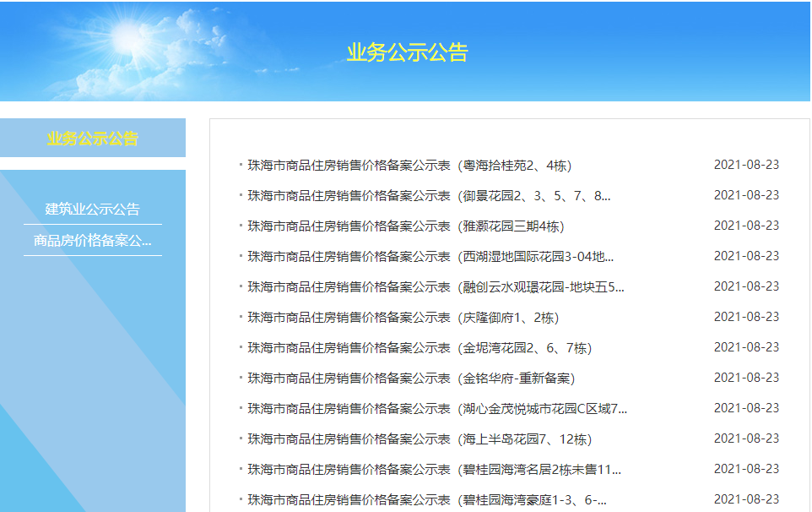The height and width of the screenshot is (512, 812).
Task: Click date 2021-08-23 beside 湖心金茂悦城 row
Action: pyautogui.click(x=746, y=408)
